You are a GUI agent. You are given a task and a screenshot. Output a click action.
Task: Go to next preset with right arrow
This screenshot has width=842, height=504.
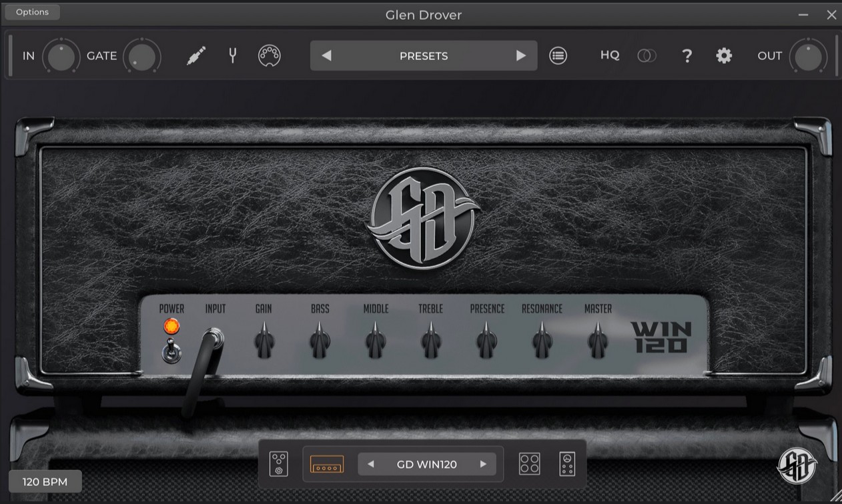click(x=521, y=56)
